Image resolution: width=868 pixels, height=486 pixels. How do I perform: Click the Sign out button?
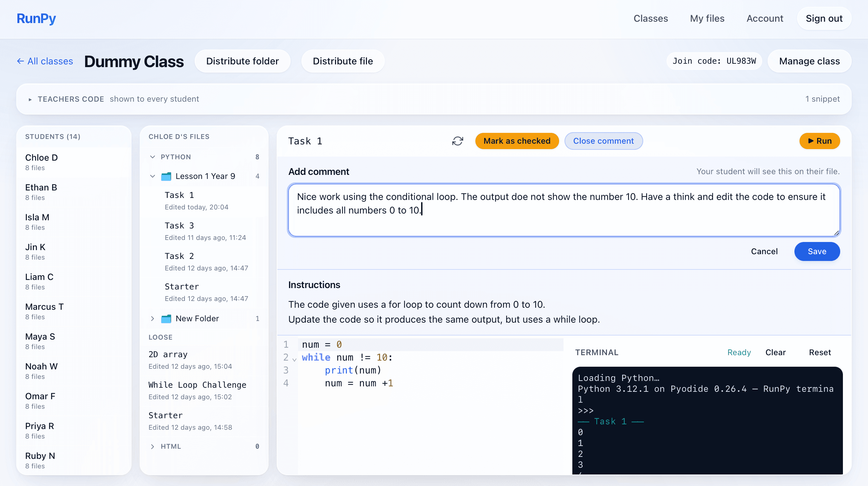point(824,19)
